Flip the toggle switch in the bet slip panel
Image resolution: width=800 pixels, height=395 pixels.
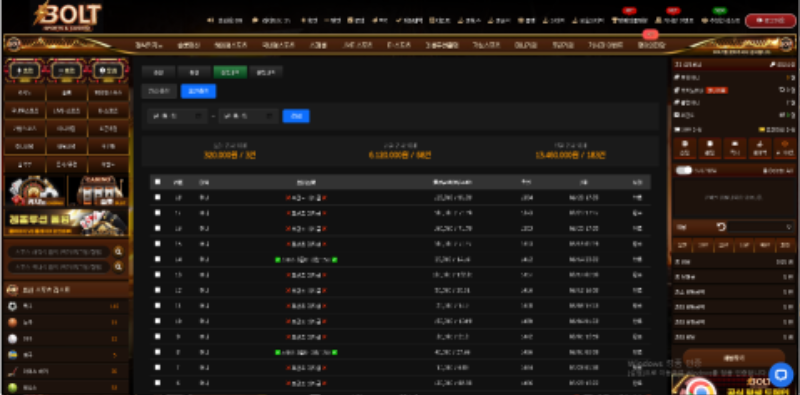[x=683, y=170]
